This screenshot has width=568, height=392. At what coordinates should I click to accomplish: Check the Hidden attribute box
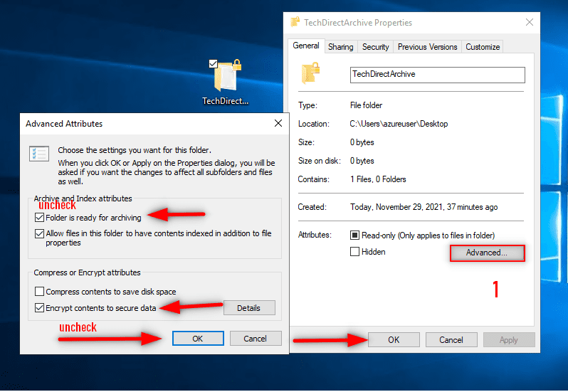pos(355,252)
